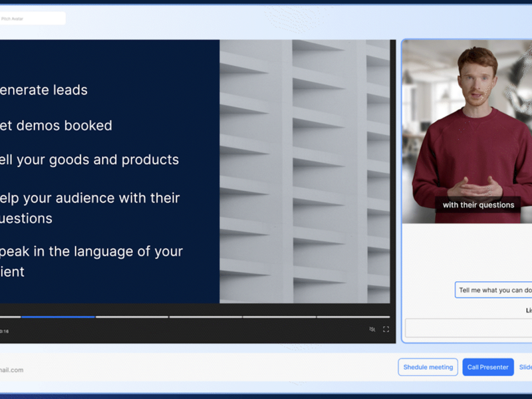Viewport: 532px width, 399px height.
Task: Open the Slides link at bottom right
Action: pos(525,367)
